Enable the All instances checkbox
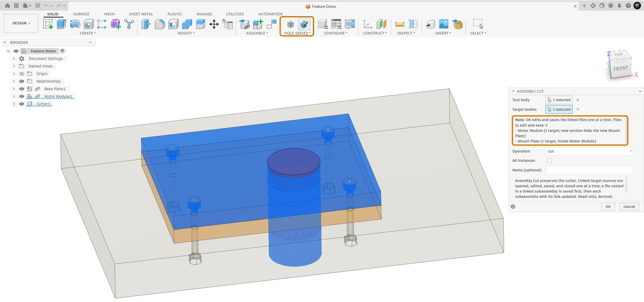The image size is (644, 302). (550, 160)
